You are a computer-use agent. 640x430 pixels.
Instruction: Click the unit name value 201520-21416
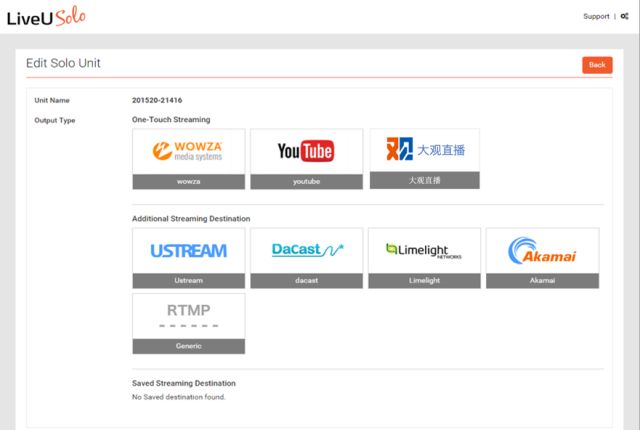157,100
